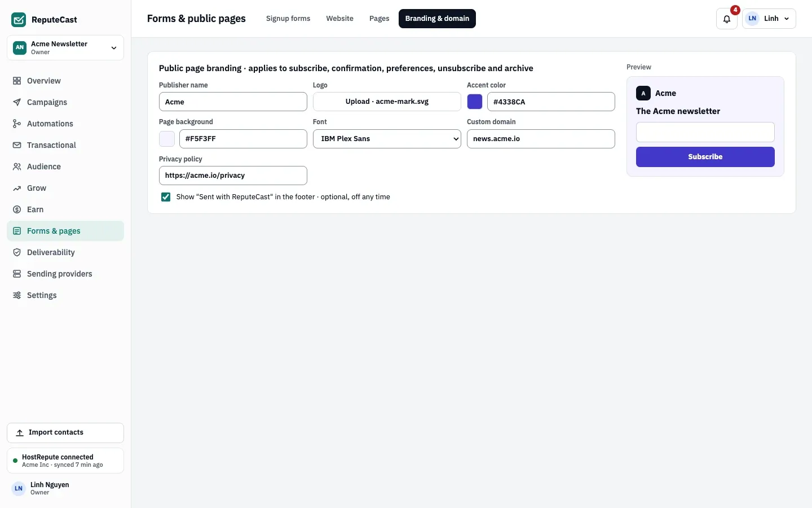Click the empty email field in preview
This screenshot has width=812, height=508.
pyautogui.click(x=705, y=132)
